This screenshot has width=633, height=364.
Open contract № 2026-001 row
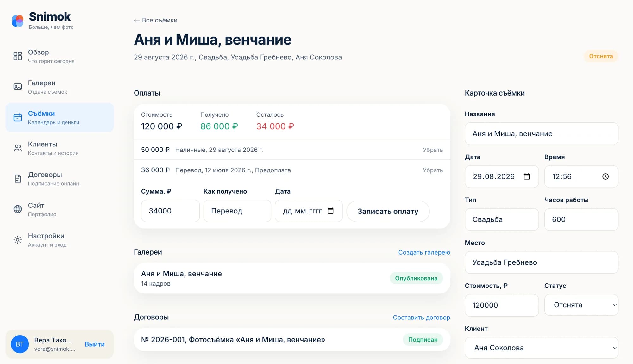(x=292, y=340)
